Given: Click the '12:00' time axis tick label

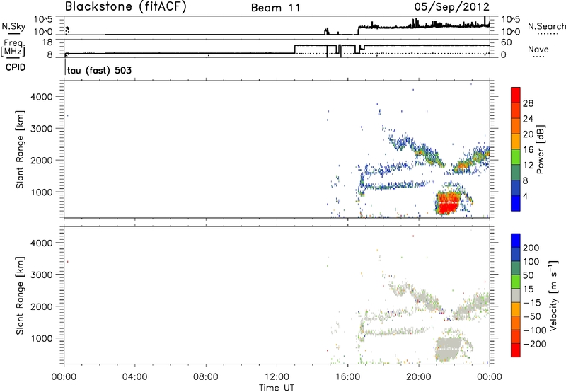Looking at the screenshot, I should click(x=277, y=377).
